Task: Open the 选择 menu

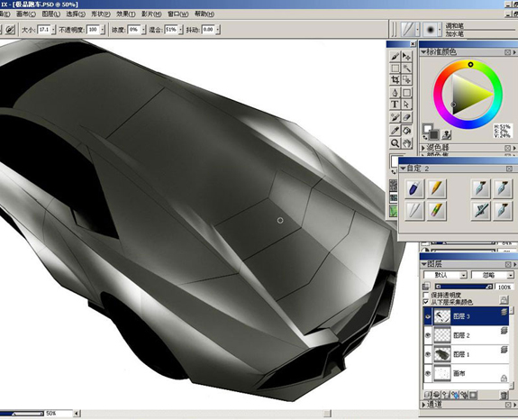Action: (x=76, y=14)
